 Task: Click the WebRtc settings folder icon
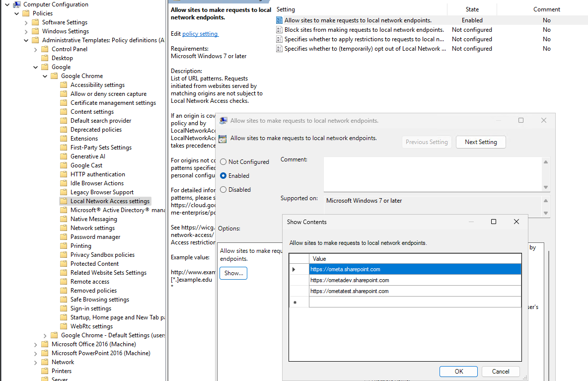64,326
